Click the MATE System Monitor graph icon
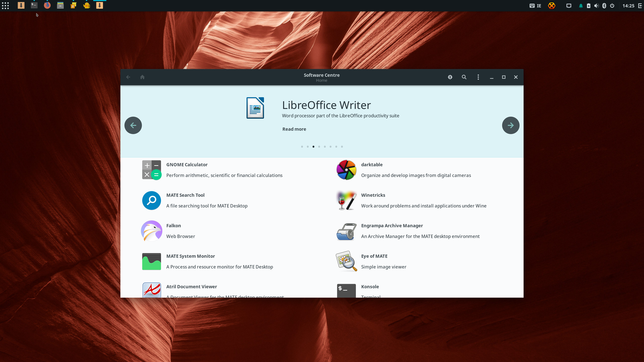The image size is (644, 362). point(151,261)
